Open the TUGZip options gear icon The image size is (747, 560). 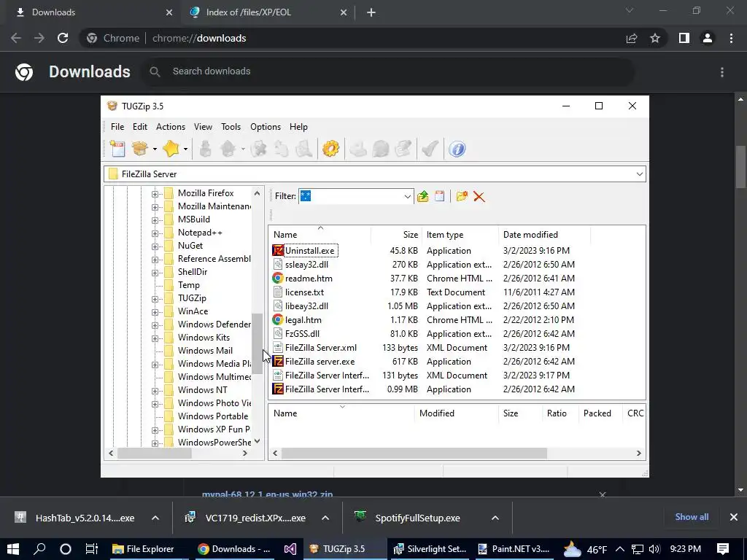pyautogui.click(x=330, y=149)
